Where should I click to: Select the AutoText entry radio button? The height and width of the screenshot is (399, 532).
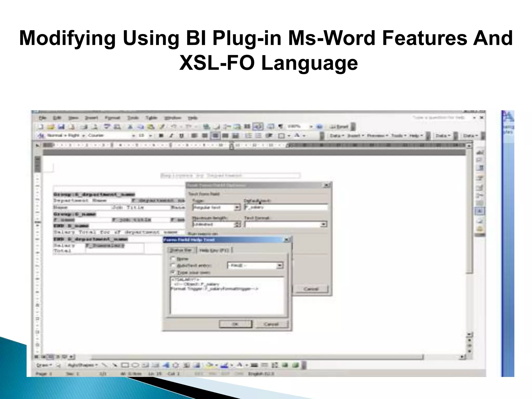(x=173, y=265)
